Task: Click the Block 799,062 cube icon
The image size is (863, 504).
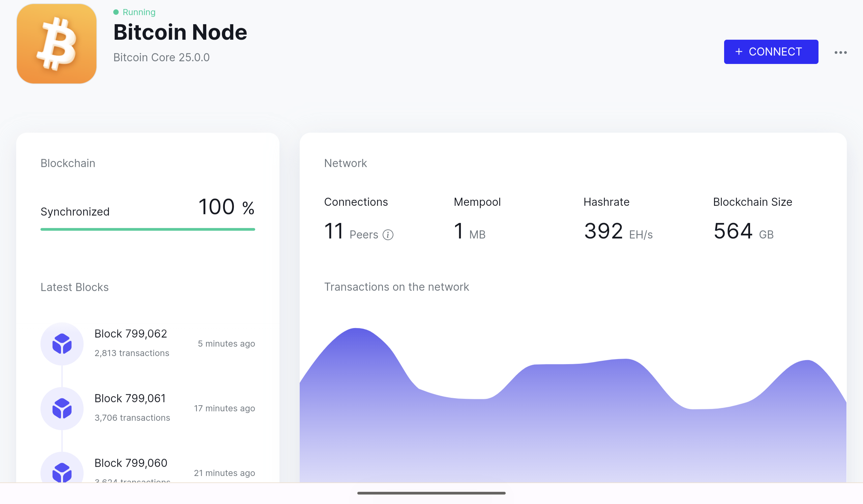Action: coord(62,344)
